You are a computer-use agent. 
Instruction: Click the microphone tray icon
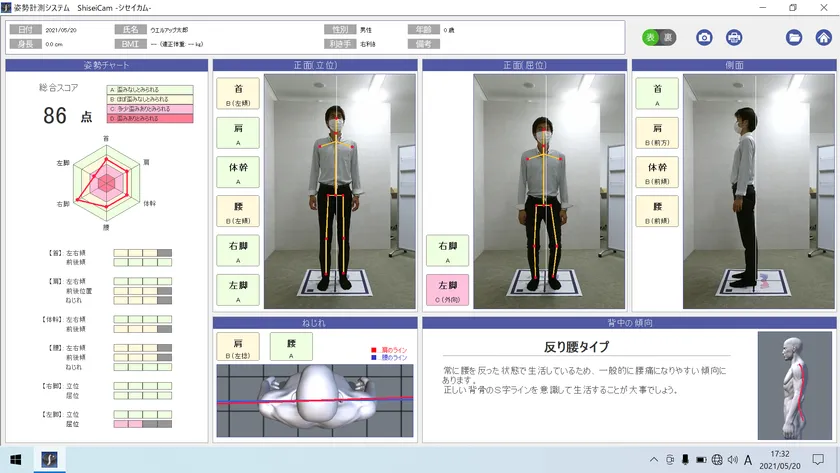(685, 460)
